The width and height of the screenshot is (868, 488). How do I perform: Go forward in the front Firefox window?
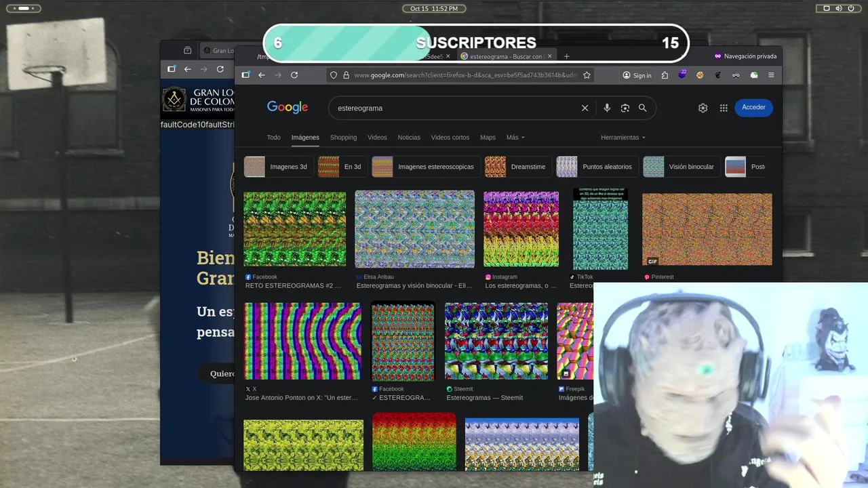point(278,75)
